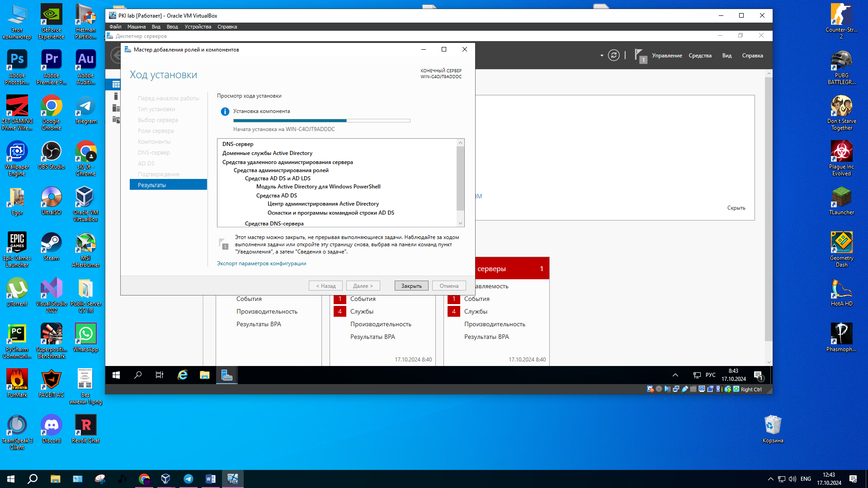Open the VirtualBox Устройства menu
The height and width of the screenshot is (488, 868).
pyautogui.click(x=198, y=27)
